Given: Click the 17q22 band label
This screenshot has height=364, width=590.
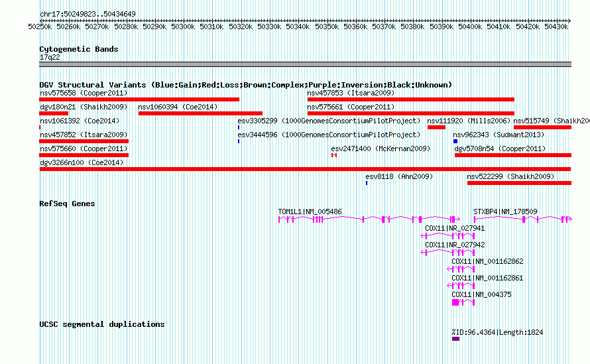Looking at the screenshot, I should pyautogui.click(x=50, y=57).
